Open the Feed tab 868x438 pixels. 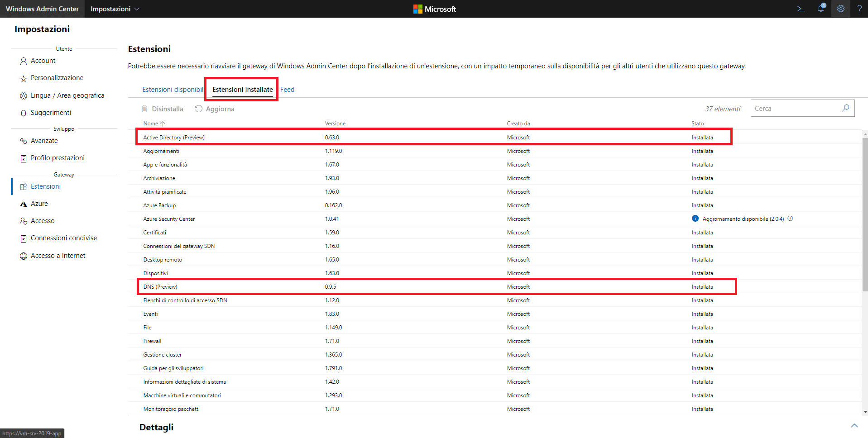(288, 90)
